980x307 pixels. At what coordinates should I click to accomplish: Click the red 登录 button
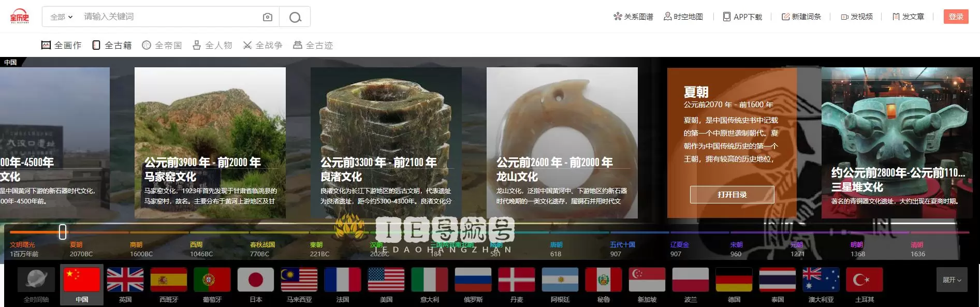tap(956, 17)
